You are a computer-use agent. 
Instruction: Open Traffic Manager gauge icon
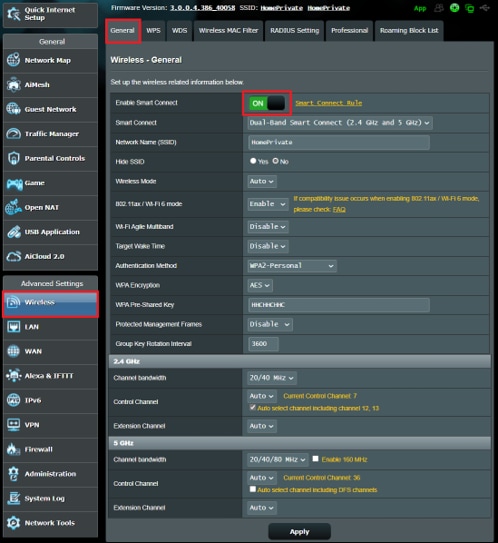(x=14, y=134)
